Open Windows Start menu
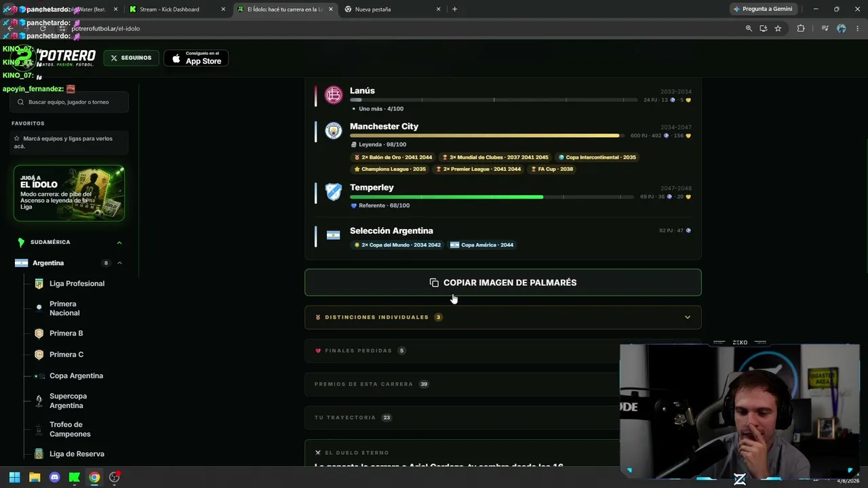 coord(14,477)
